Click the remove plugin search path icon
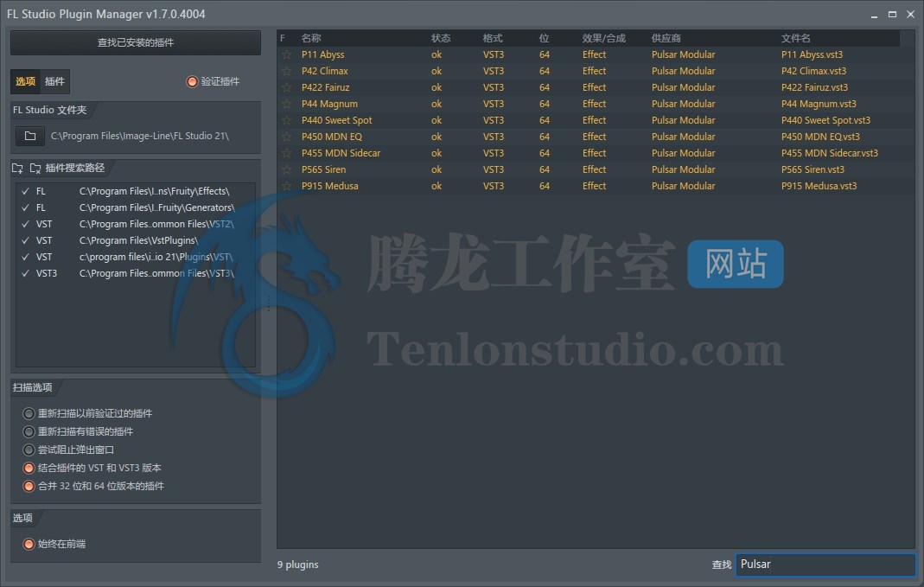Viewport: 924px width, 587px height. 35,169
